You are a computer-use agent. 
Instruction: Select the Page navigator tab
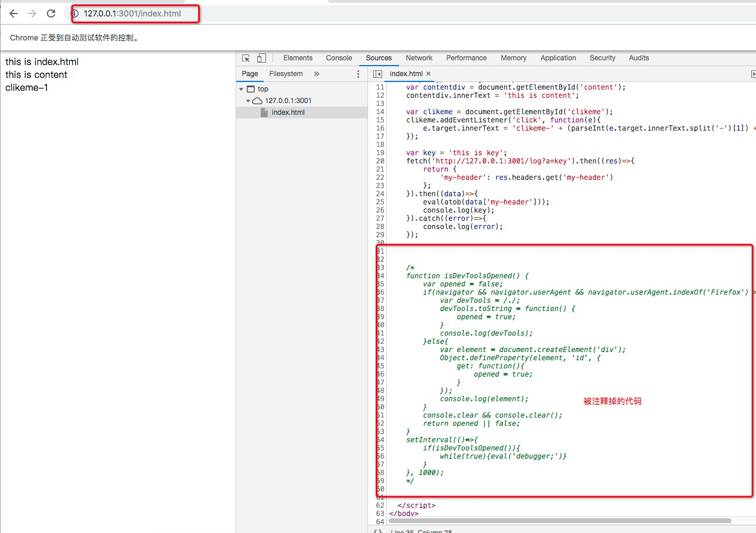(250, 74)
